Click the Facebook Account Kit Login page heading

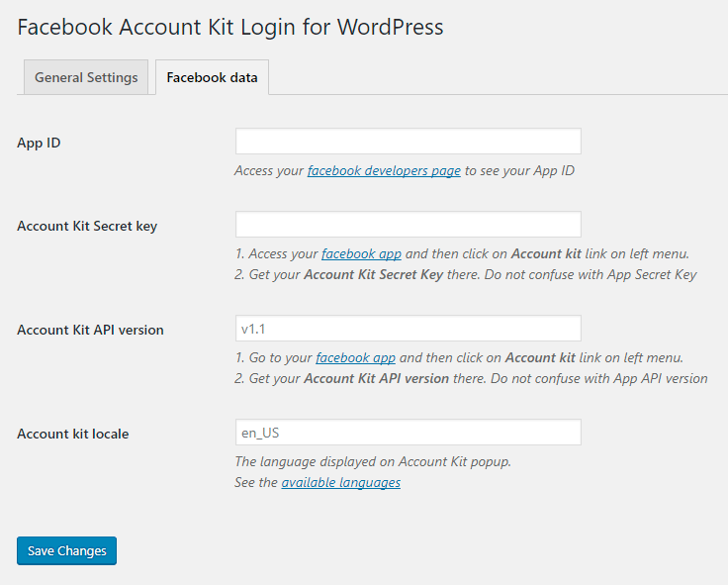[230, 27]
